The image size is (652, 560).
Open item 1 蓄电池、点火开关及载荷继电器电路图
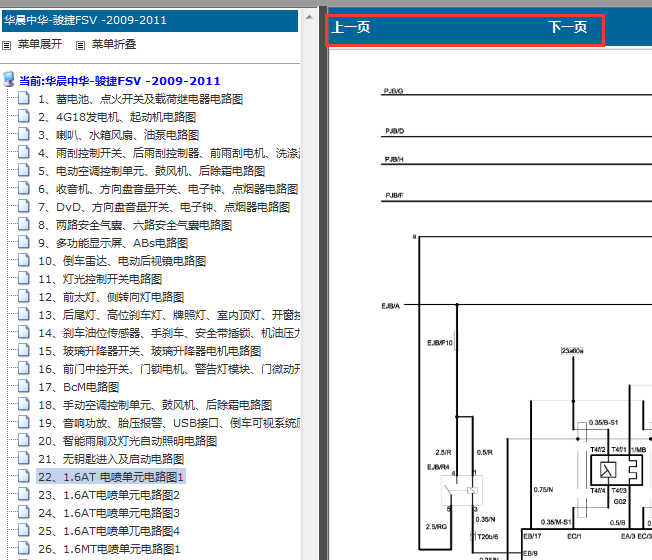[x=141, y=99]
